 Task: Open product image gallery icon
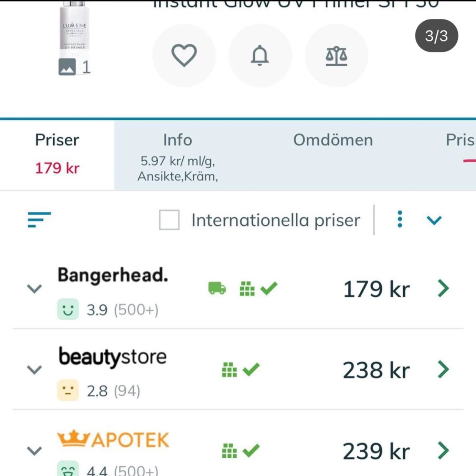[x=68, y=67]
